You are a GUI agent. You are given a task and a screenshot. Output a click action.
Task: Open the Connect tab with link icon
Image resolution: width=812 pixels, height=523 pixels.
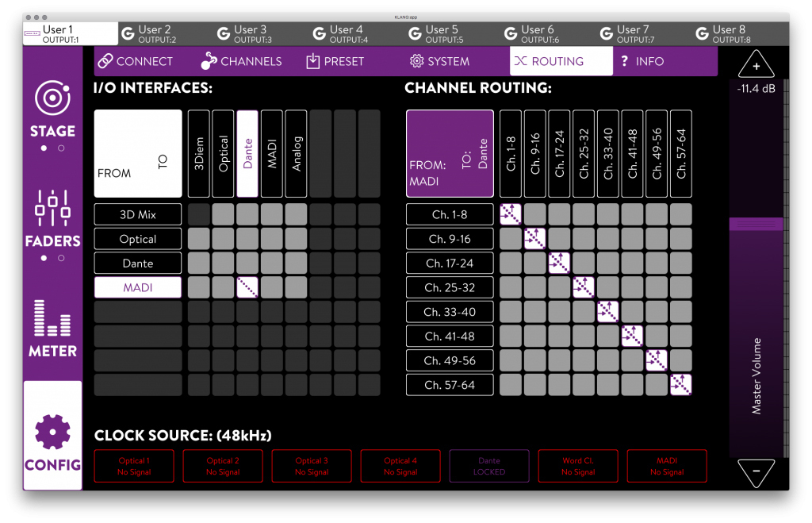(x=135, y=61)
